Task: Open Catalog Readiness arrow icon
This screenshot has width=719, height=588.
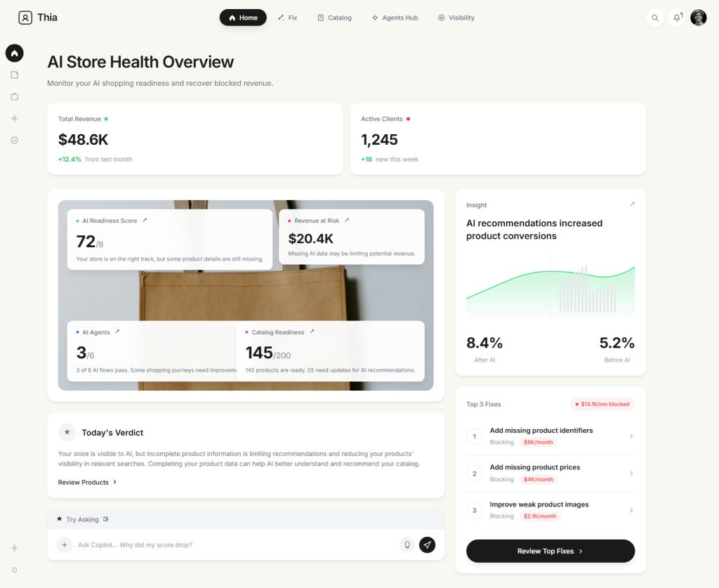Action: pyautogui.click(x=312, y=331)
